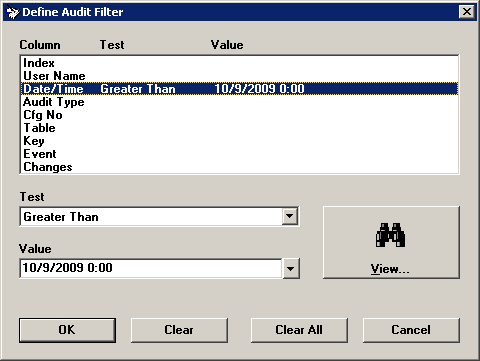Click the binoculars View icon
Image resolution: width=480 pixels, height=361 pixels.
pyautogui.click(x=390, y=235)
